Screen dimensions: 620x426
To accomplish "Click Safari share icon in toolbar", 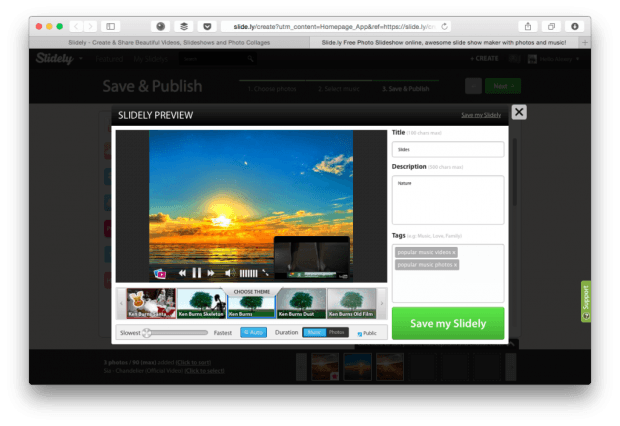I will [x=527, y=26].
